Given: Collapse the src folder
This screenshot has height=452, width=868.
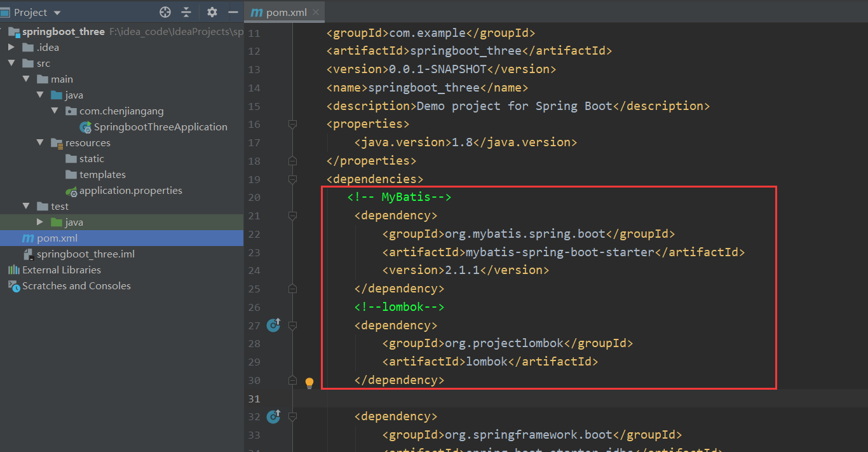Looking at the screenshot, I should [11, 64].
